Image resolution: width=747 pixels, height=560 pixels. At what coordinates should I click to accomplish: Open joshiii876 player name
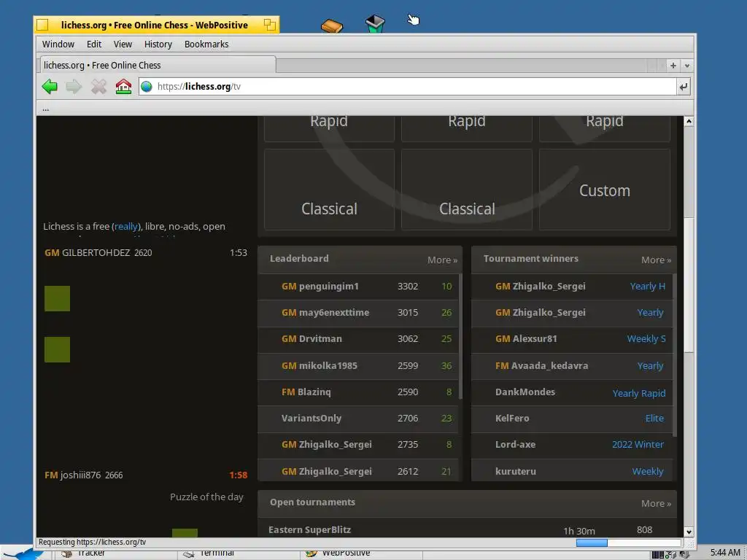click(x=80, y=475)
